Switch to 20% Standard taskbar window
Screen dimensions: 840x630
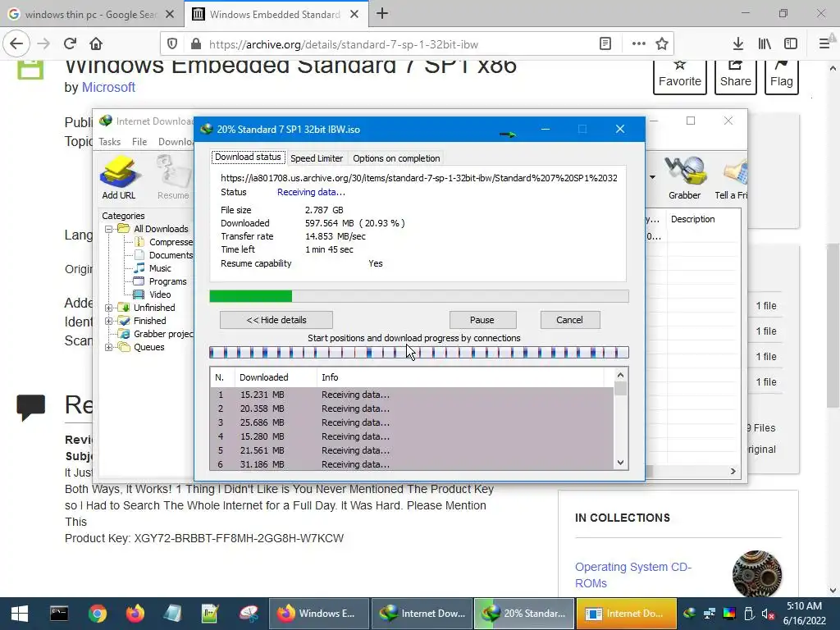pyautogui.click(x=524, y=614)
